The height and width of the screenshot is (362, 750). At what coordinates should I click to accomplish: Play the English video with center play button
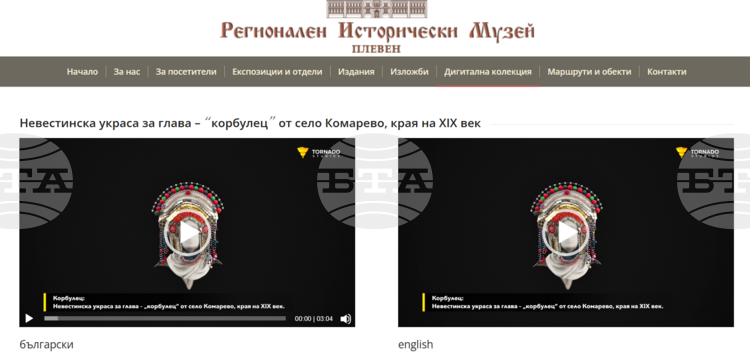click(x=566, y=233)
